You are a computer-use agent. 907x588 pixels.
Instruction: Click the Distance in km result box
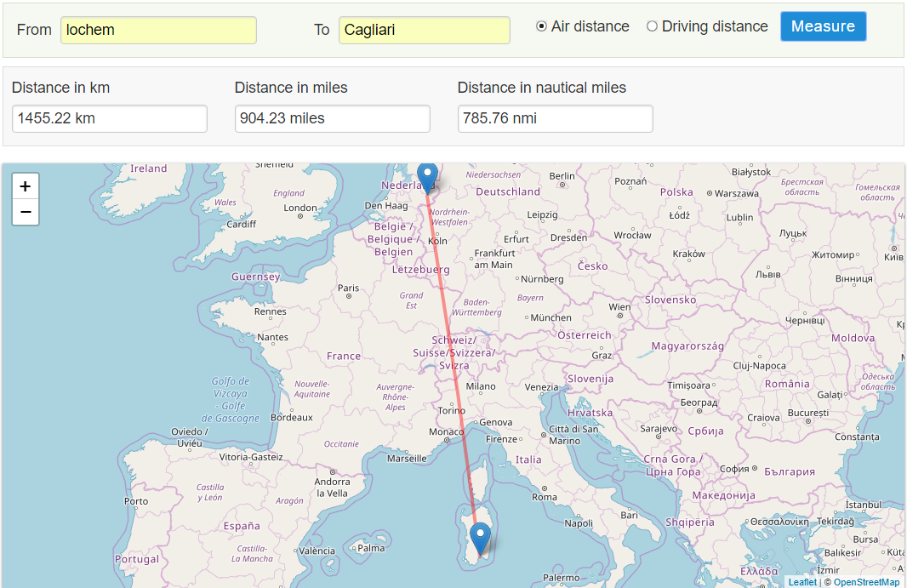[x=110, y=118]
